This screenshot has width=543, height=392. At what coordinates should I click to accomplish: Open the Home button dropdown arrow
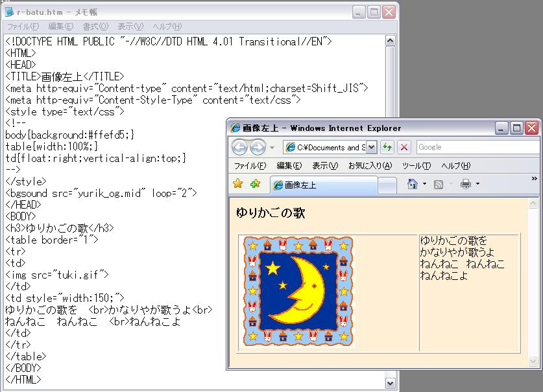tap(424, 184)
